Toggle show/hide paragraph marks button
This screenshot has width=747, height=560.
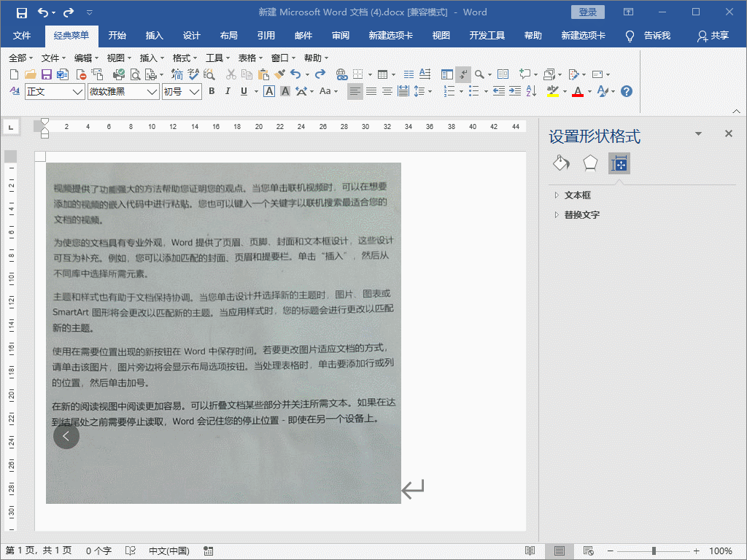(462, 74)
